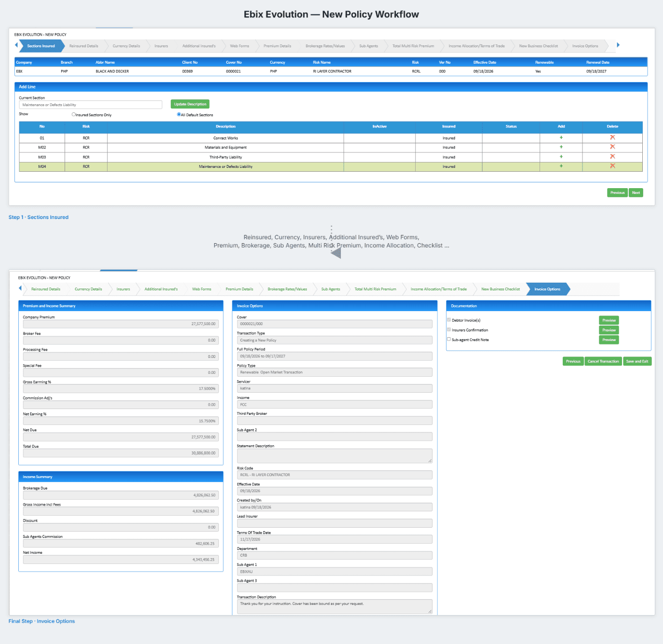Toggle the Insurers Confirmation checkbox
663x644 pixels.
tap(449, 329)
